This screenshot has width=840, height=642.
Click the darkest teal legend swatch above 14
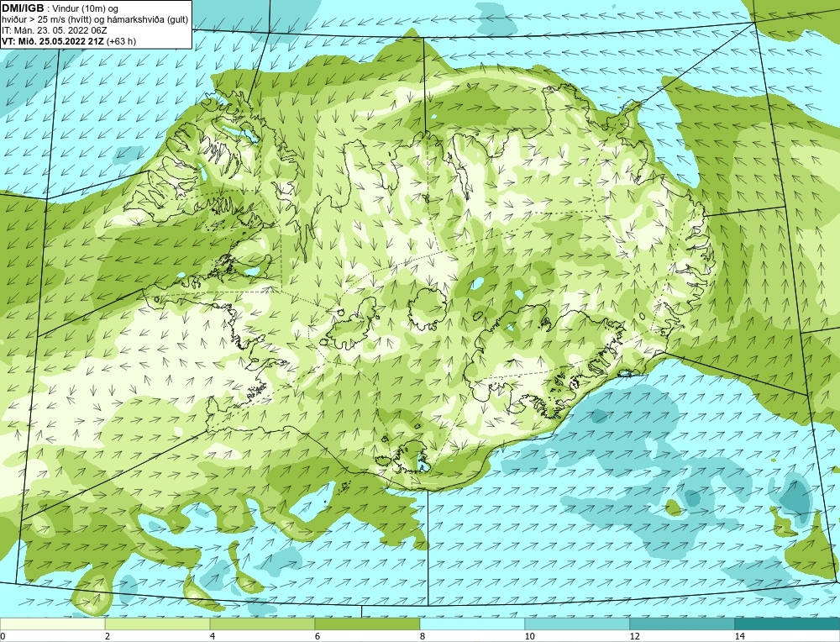point(788,624)
